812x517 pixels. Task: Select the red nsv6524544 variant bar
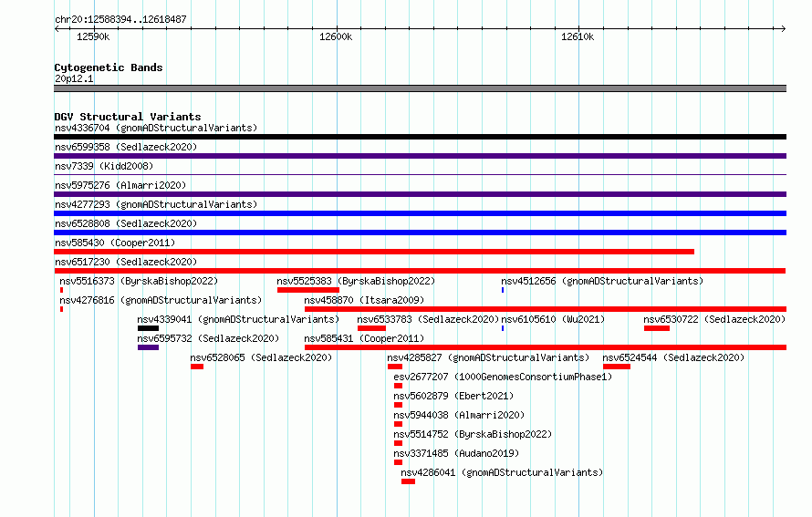617,367
